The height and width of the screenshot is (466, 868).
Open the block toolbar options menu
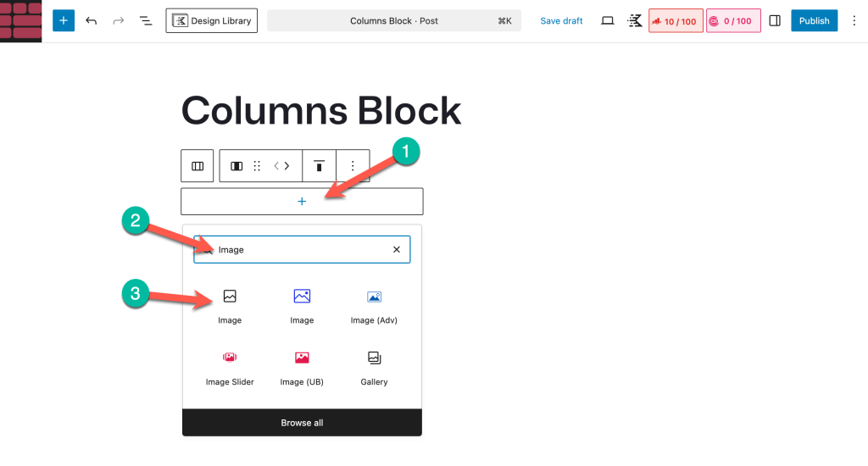click(x=353, y=166)
